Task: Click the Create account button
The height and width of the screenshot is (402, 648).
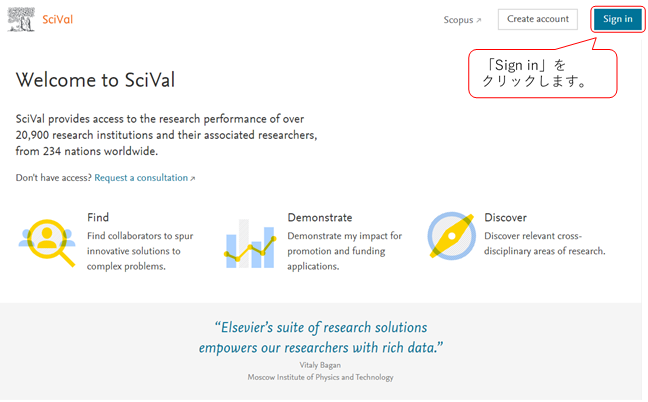Action: tap(537, 19)
